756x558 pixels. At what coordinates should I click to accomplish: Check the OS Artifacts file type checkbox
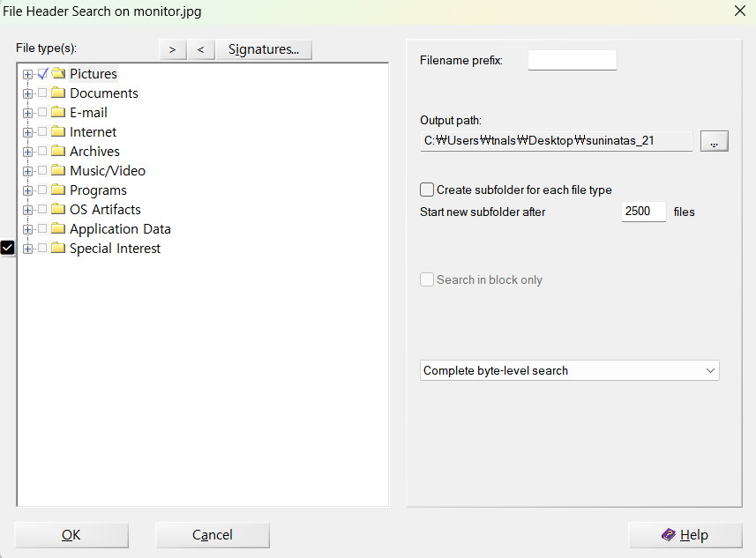(x=42, y=209)
